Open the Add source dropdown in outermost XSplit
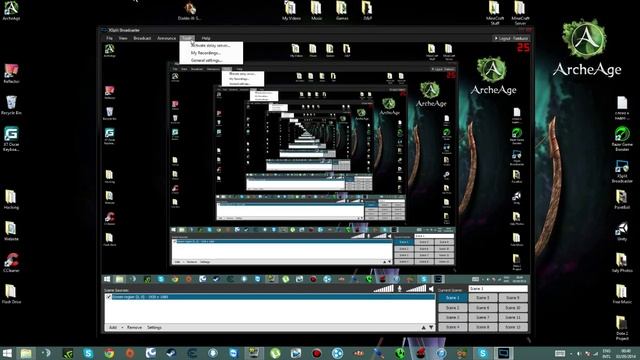 point(116,327)
